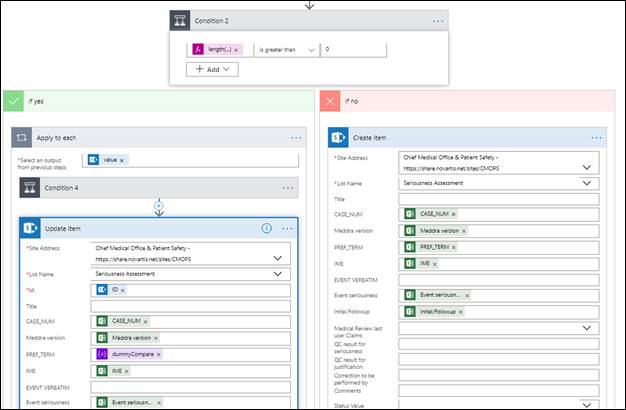Click the Excel icon on Initial/Followup token
The width and height of the screenshot is (626, 410).
pyautogui.click(x=410, y=311)
